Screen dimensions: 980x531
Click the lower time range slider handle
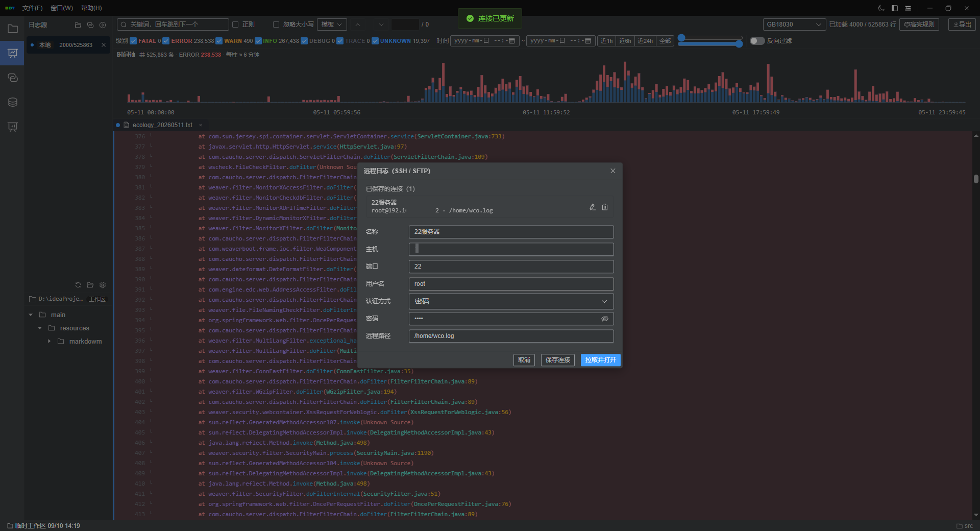tap(739, 44)
